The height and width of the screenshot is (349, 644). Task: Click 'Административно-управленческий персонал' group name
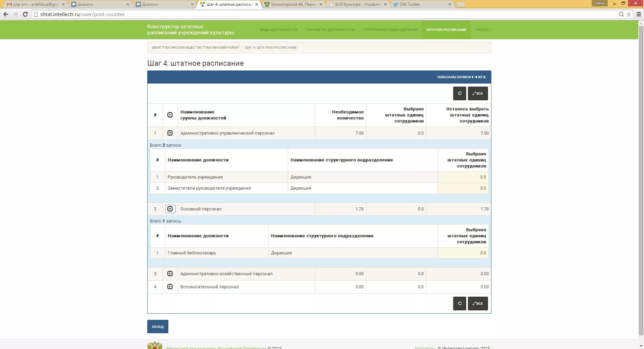point(227,133)
